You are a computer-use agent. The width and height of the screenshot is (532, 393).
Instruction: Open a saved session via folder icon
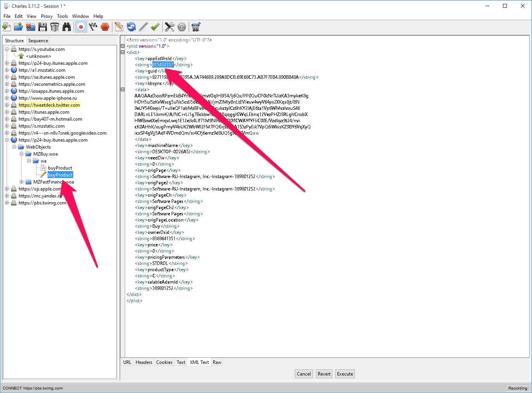click(18, 27)
